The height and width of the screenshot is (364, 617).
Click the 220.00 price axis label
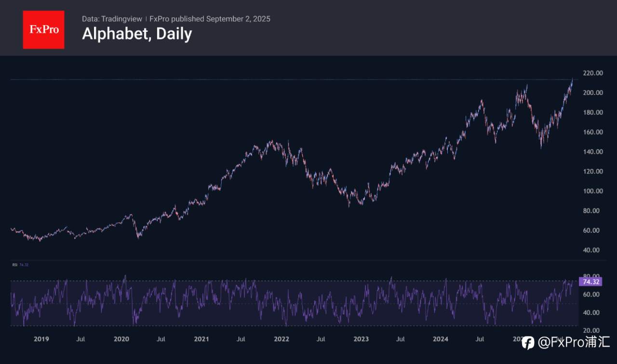592,73
